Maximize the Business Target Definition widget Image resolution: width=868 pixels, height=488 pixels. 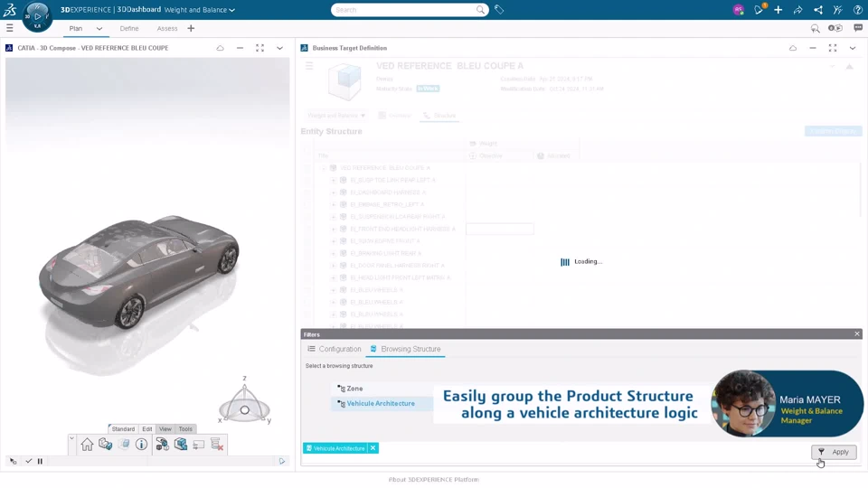point(833,48)
